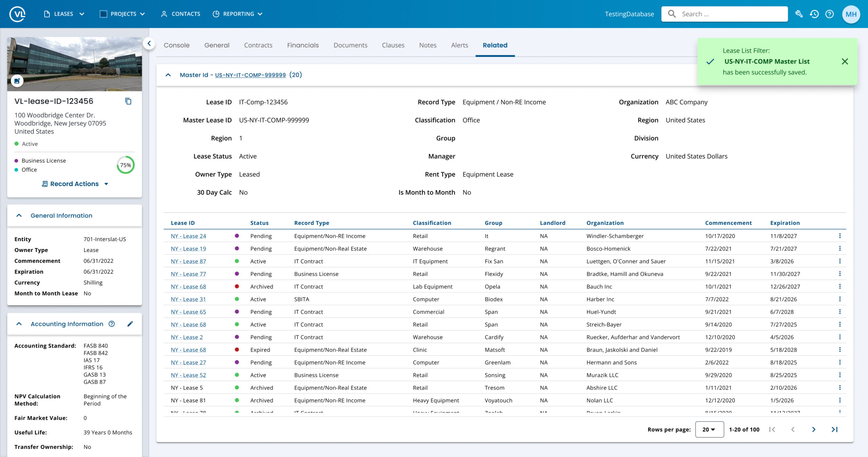The width and height of the screenshot is (868, 457).
Task: Open master ID US-NY-IT-COMP-999999 link
Action: coord(250,75)
